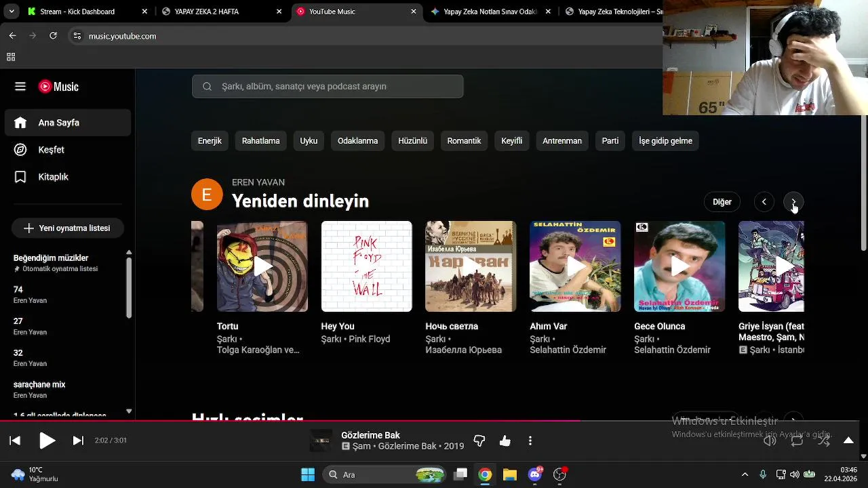Open Discord from the taskbar
This screenshot has width=868, height=488.
[x=535, y=474]
